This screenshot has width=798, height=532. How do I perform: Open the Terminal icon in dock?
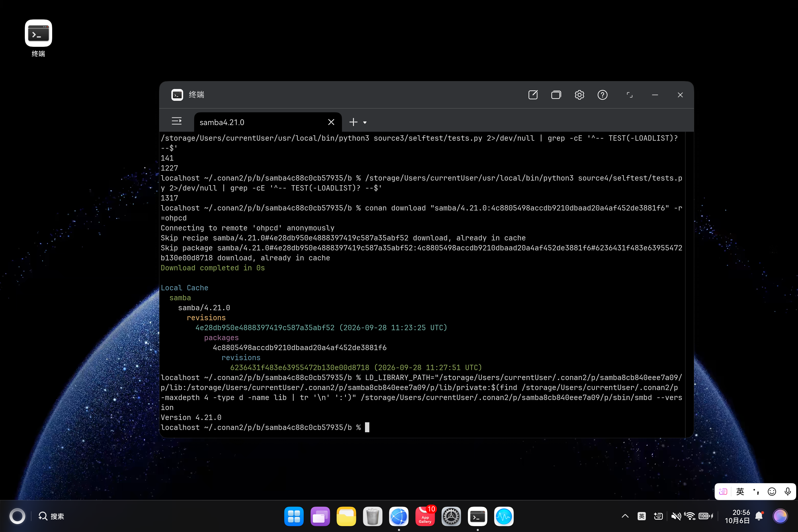coord(477,516)
